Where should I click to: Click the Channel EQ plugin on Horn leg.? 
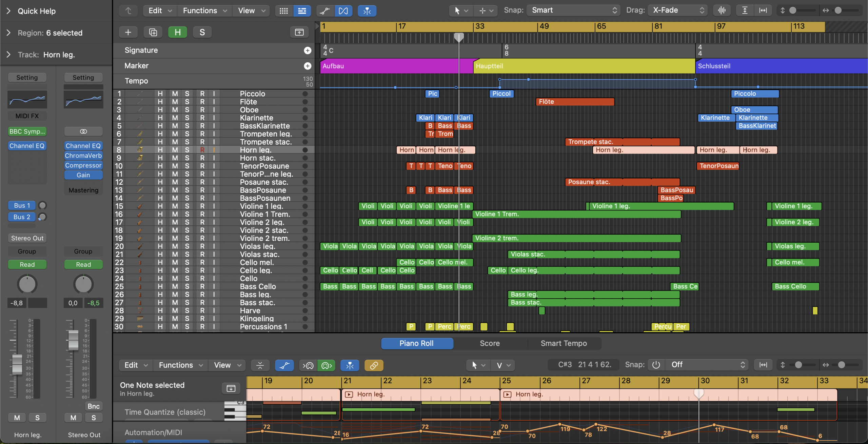27,146
